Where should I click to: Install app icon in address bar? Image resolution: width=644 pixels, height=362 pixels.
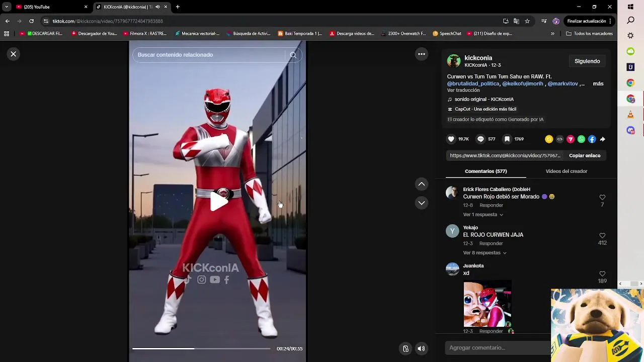pyautogui.click(x=506, y=21)
